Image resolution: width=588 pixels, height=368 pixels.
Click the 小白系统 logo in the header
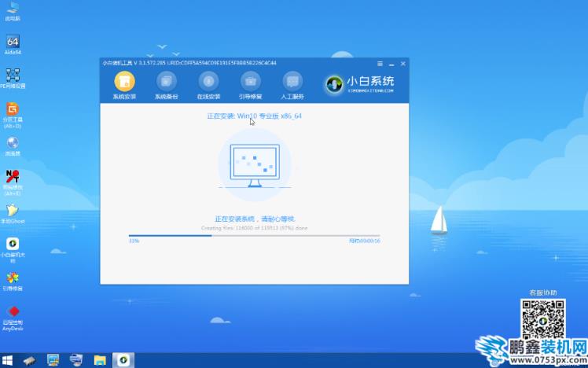point(360,84)
